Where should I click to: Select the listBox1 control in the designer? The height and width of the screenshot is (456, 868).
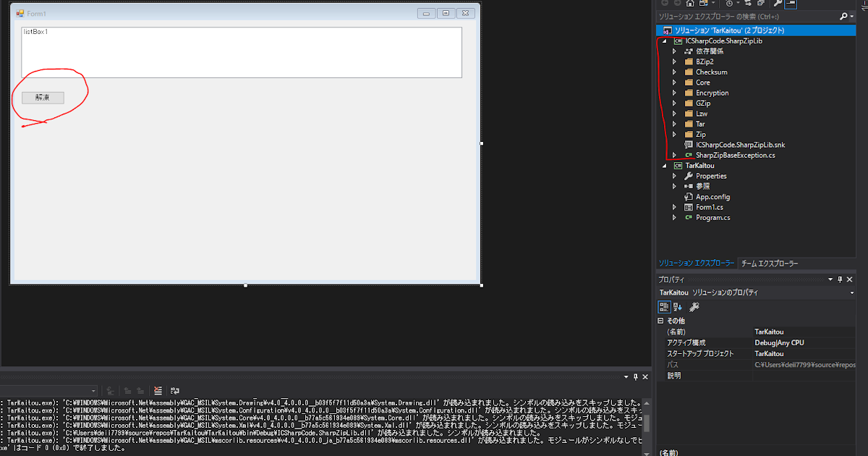tap(241, 51)
